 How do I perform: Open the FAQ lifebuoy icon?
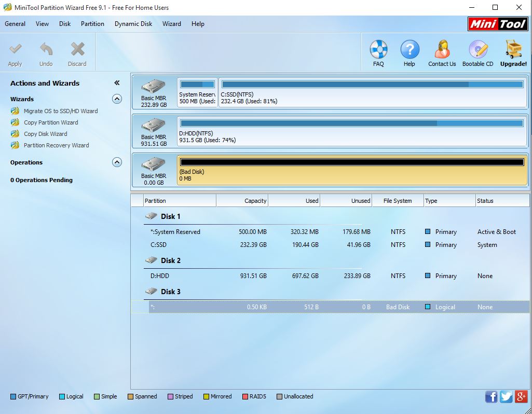pyautogui.click(x=378, y=49)
